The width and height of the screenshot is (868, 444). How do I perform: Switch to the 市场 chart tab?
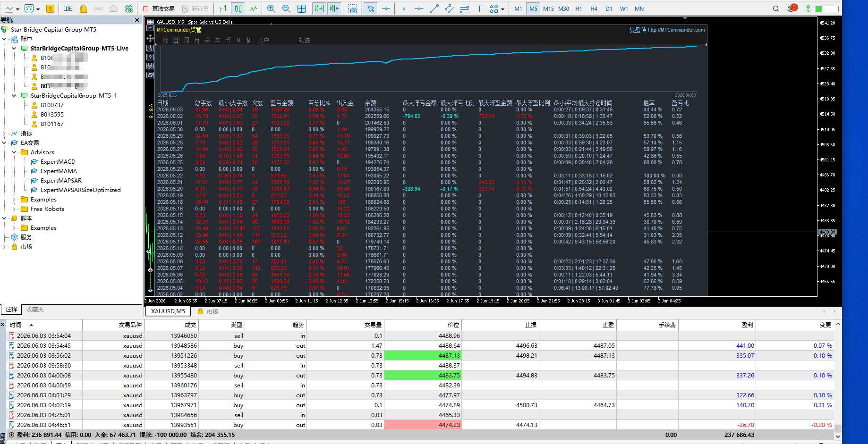(x=208, y=311)
